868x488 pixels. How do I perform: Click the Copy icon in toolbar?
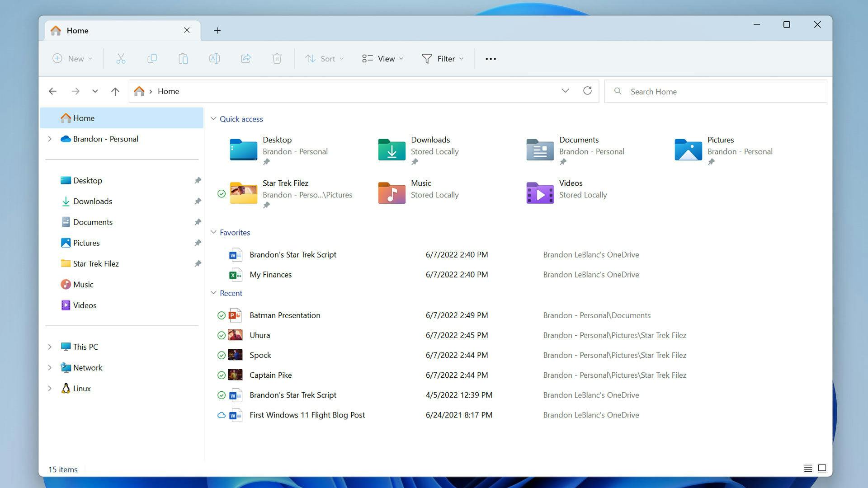point(152,59)
